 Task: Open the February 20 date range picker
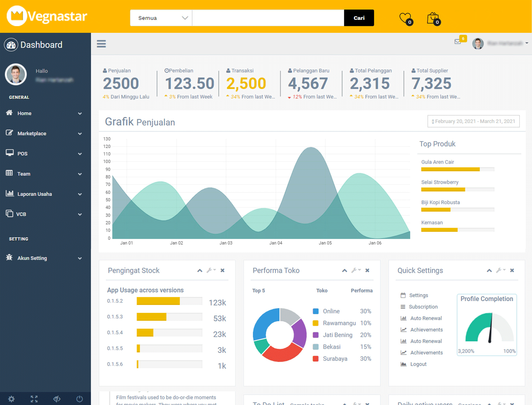(x=473, y=121)
